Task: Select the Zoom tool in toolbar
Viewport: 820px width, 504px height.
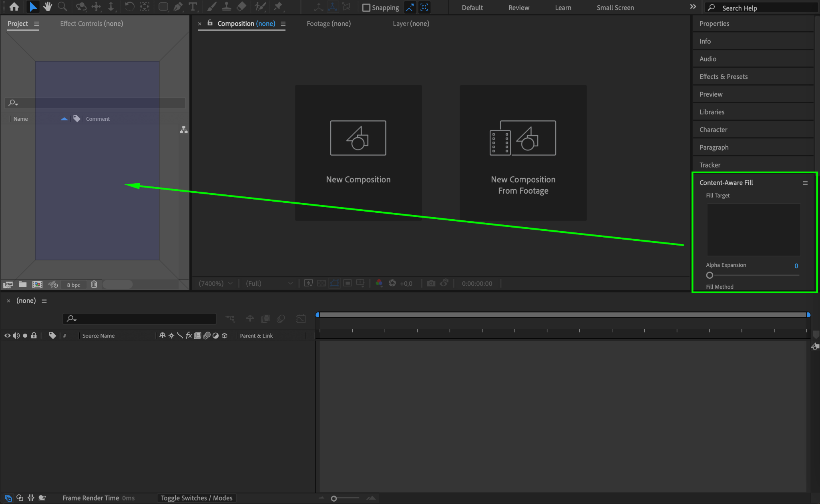Action: tap(62, 6)
